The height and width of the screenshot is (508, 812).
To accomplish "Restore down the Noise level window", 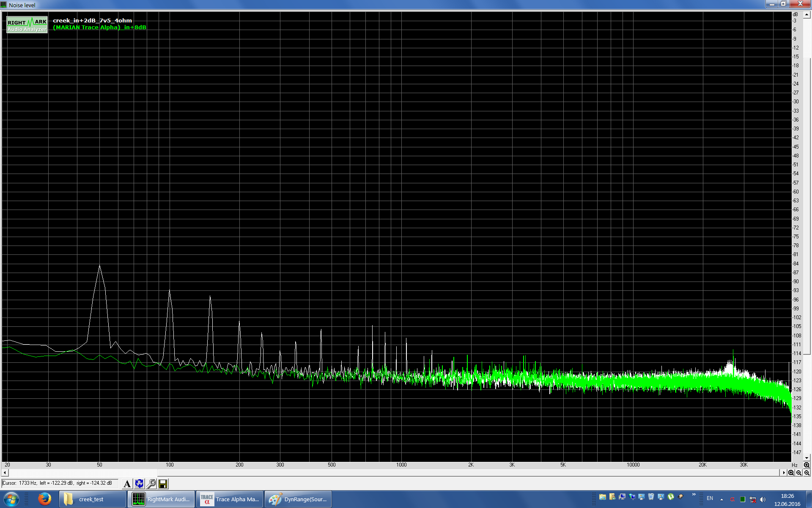I will point(783,4).
